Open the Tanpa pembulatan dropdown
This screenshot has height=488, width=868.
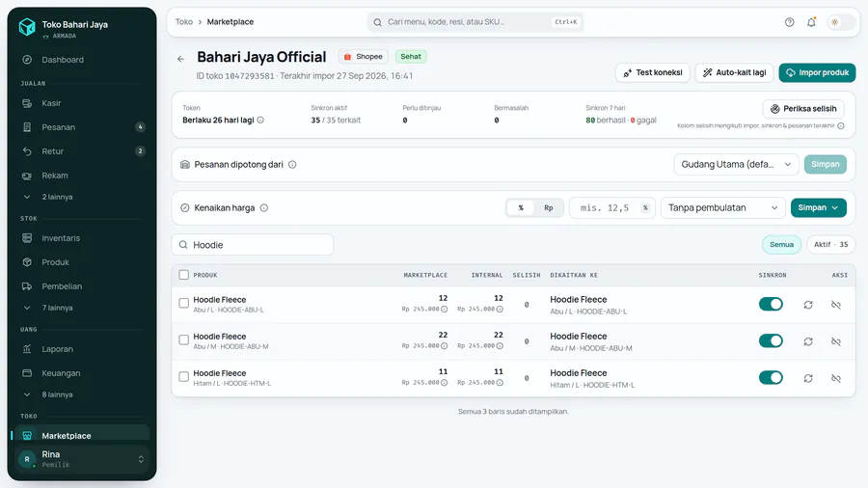pyautogui.click(x=722, y=208)
